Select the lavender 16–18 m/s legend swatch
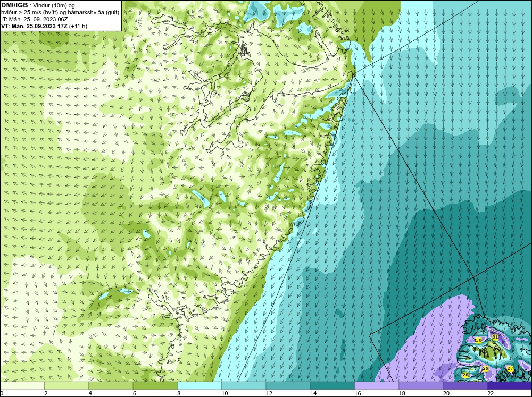The width and height of the screenshot is (532, 397). 377,385
